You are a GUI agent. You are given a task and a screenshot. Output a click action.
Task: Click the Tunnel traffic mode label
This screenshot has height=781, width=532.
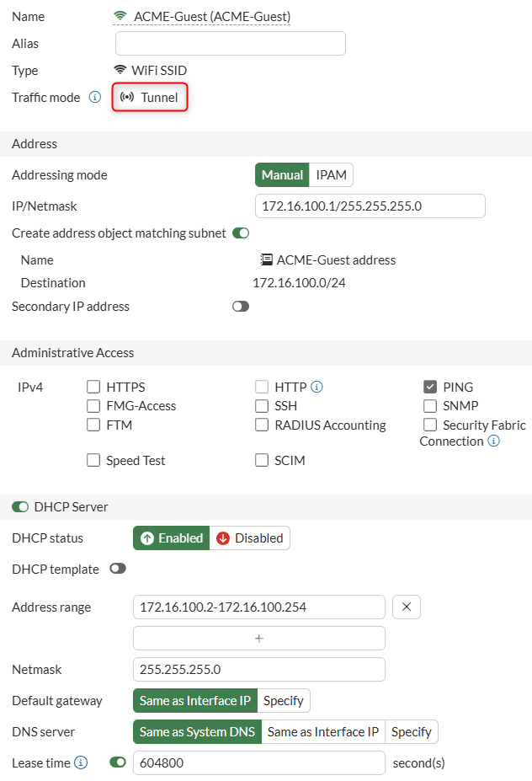click(159, 97)
